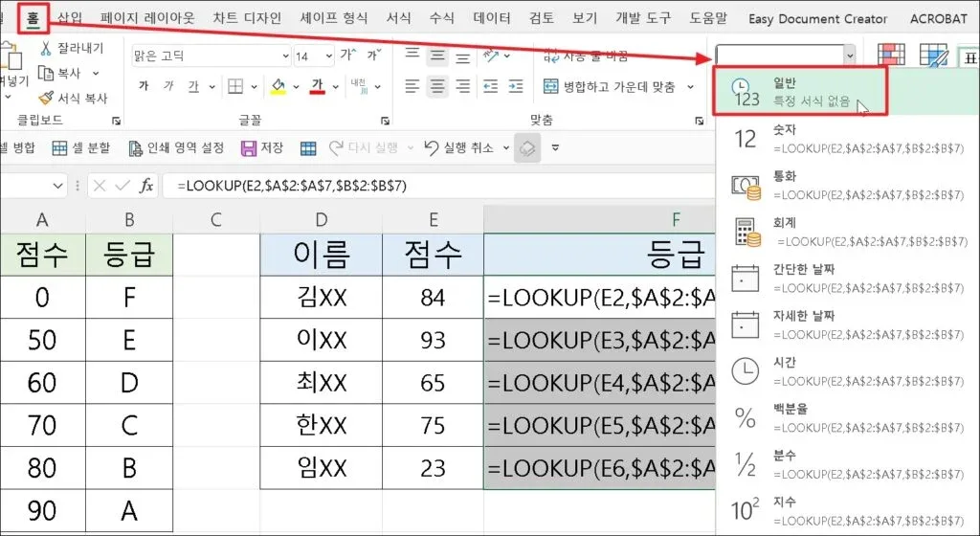Click the 셀 분할 quick access icon
The width and height of the screenshot is (980, 536).
pos(59,148)
